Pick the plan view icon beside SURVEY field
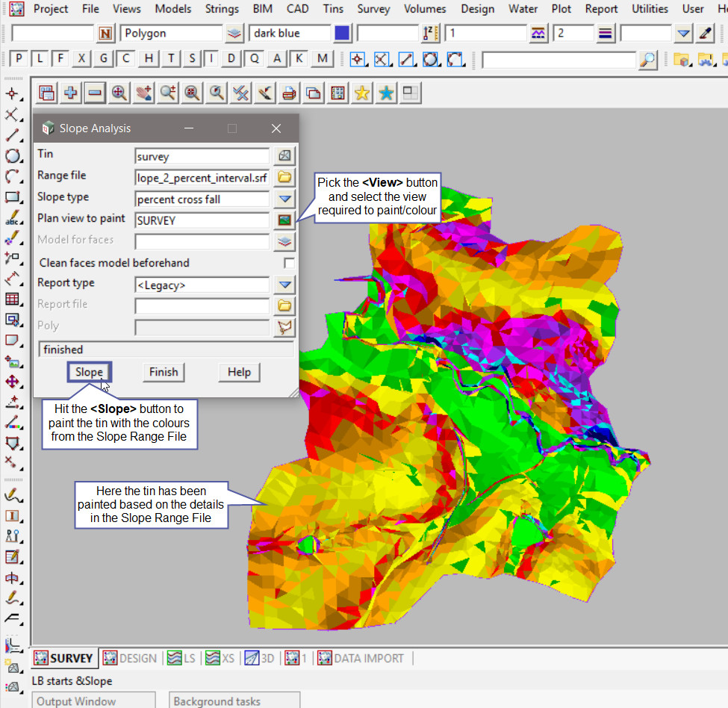This screenshot has height=708, width=728. coord(284,220)
